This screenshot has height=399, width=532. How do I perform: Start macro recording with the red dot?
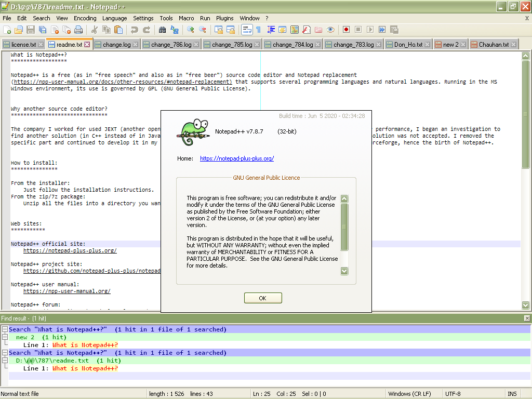[x=346, y=30]
